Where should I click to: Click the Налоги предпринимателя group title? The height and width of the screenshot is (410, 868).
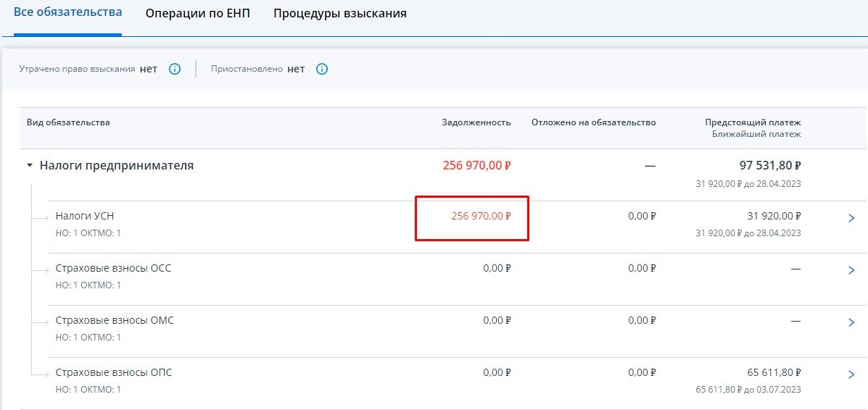point(117,165)
